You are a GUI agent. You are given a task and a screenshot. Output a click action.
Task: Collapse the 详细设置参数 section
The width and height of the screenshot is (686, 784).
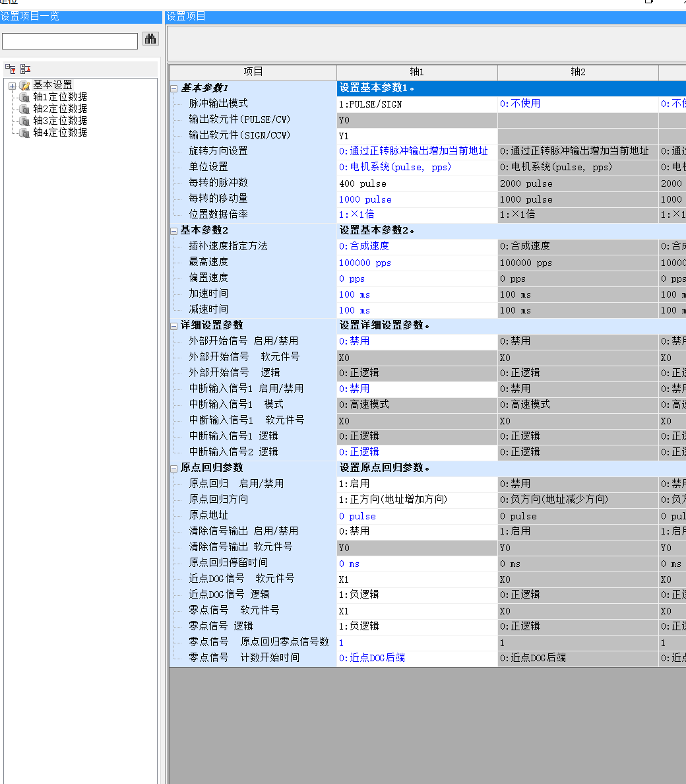click(174, 326)
